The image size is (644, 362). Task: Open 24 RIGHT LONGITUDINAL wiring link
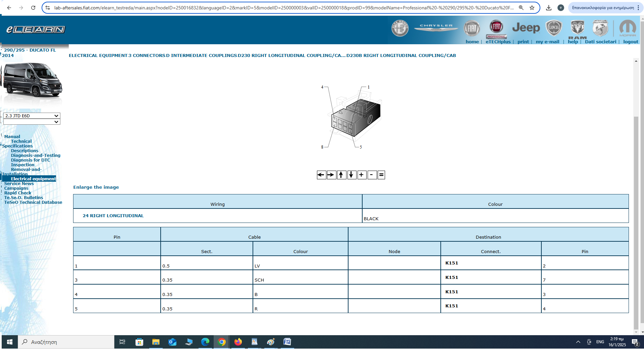click(x=113, y=216)
